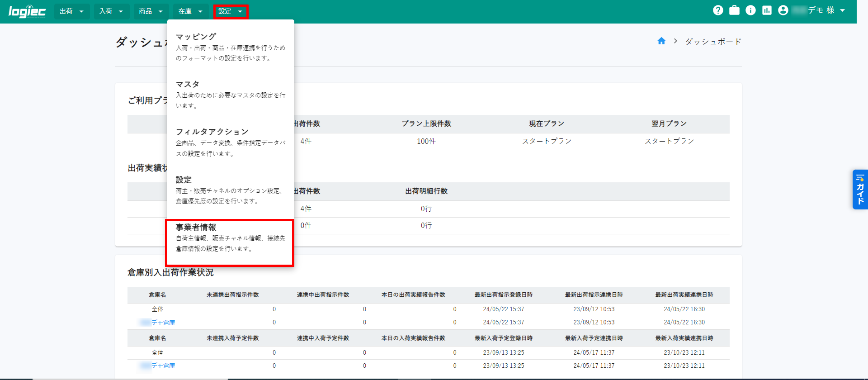Open the help question mark icon
This screenshot has height=380, width=868.
(718, 10)
